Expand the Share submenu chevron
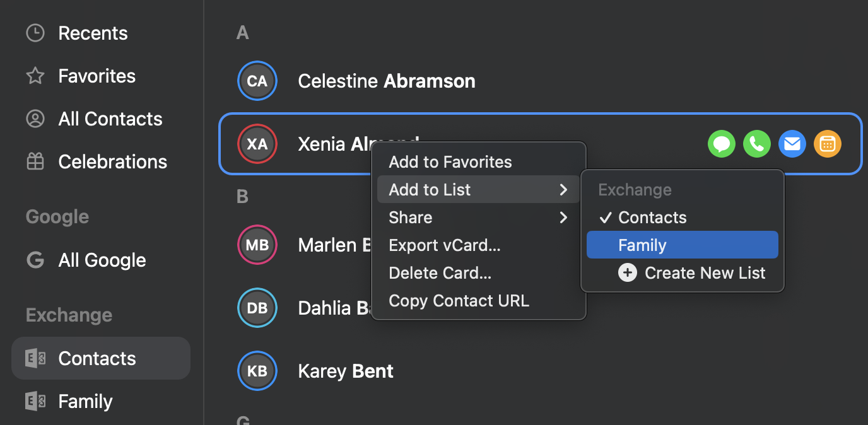The image size is (868, 425). pos(563,218)
